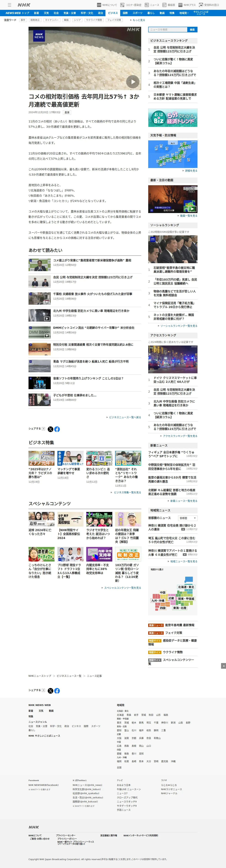Click video icon on 北九州 中学生殺傷 thumbnail

click(47, 319)
